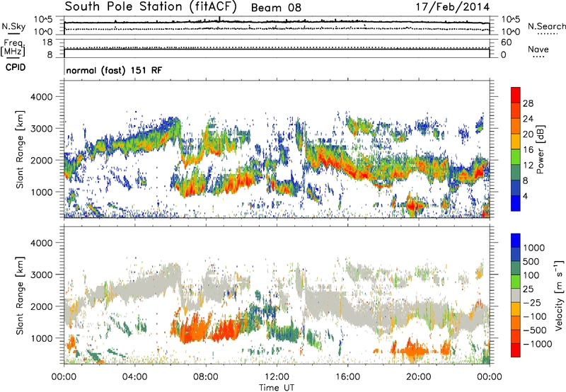The width and height of the screenshot is (566, 392).
Task: Click the title 'South Pole Station (fitACF)'
Action: pyautogui.click(x=151, y=7)
